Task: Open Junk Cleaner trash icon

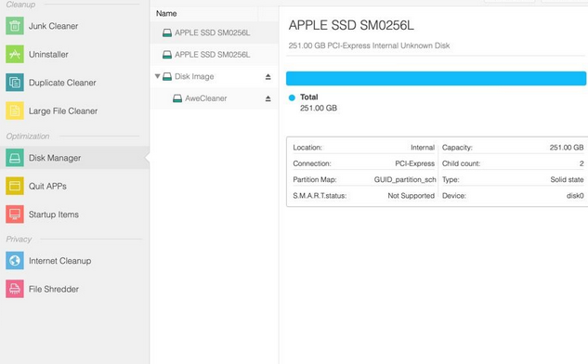Action: 15,26
